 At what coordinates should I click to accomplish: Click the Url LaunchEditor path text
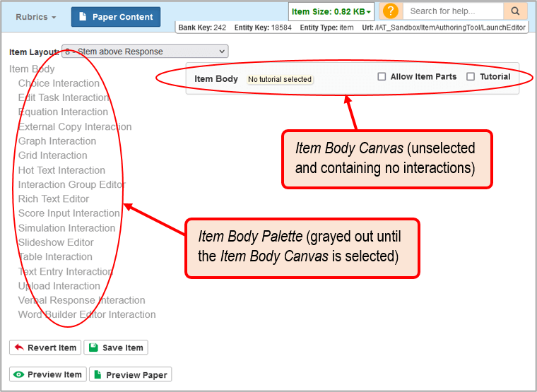444,28
